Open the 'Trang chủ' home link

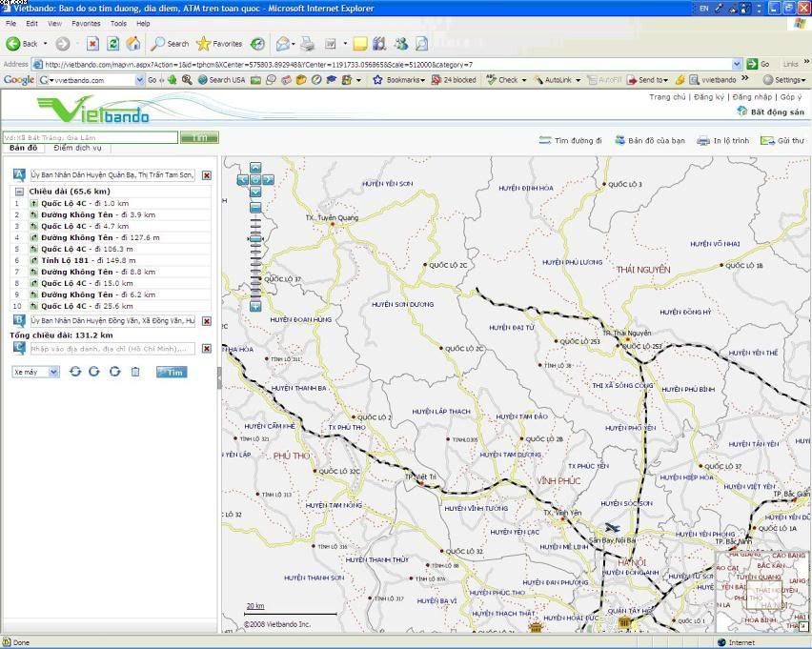coord(667,97)
